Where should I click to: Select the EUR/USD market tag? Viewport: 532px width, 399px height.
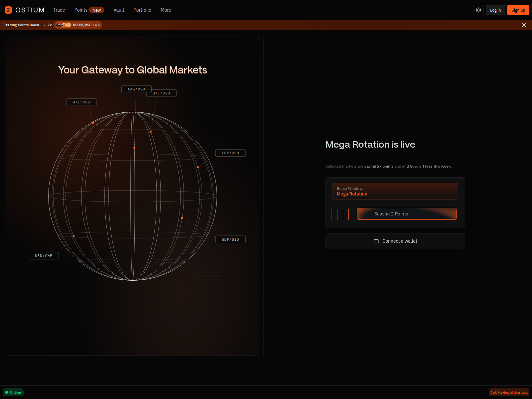pyautogui.click(x=230, y=153)
